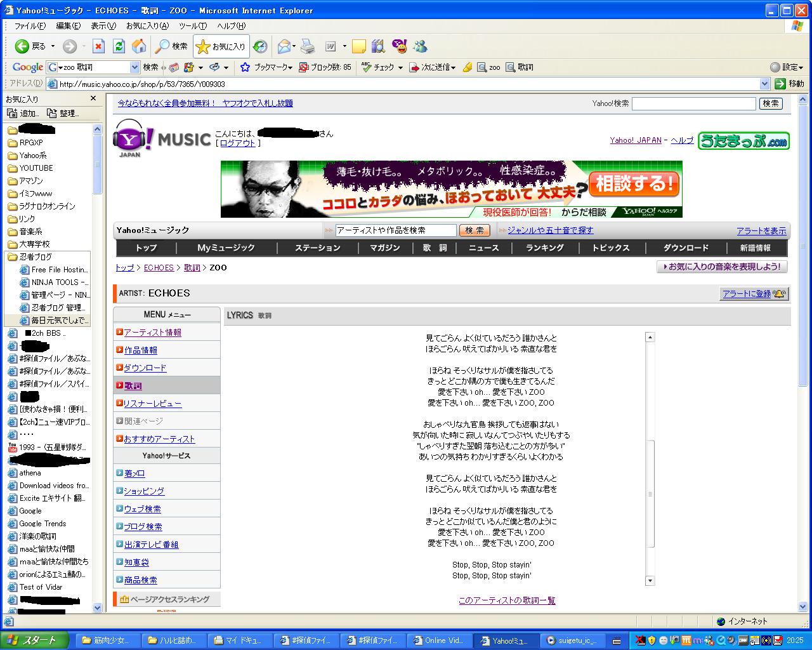
Task: Close the お気に入り side panel
Action: [x=93, y=98]
